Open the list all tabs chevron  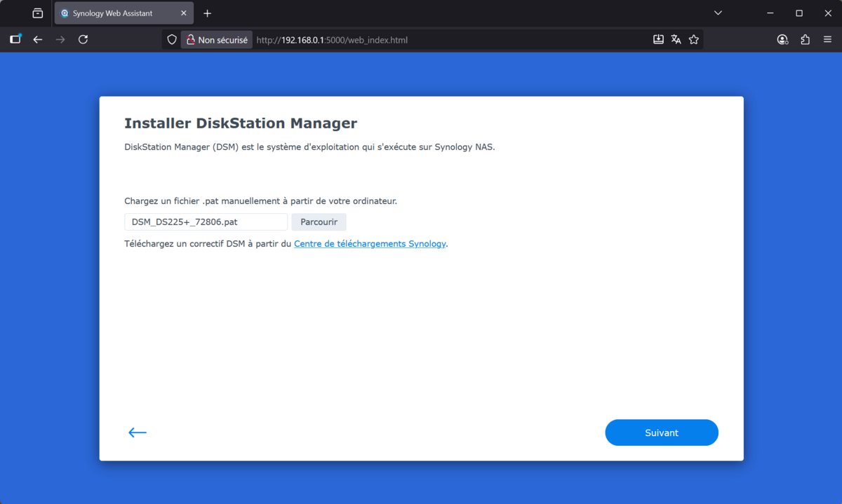click(x=717, y=13)
